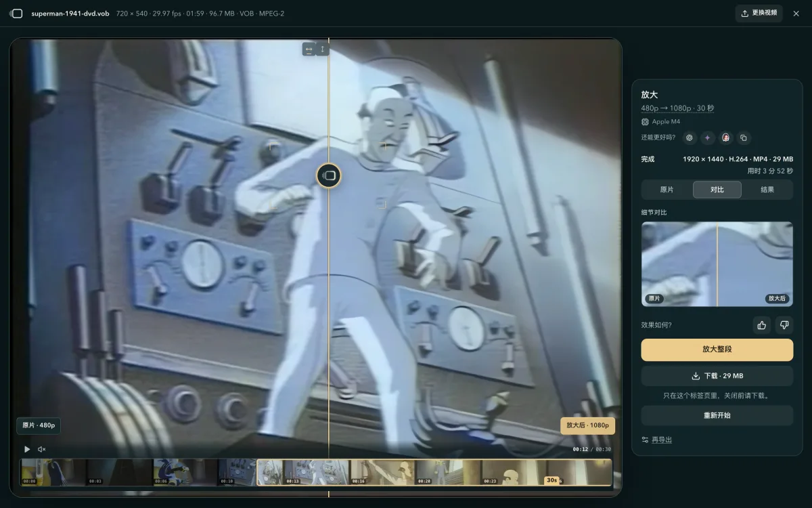Click the 00:12 / 00:30 time readout
The width and height of the screenshot is (812, 508).
tap(592, 449)
